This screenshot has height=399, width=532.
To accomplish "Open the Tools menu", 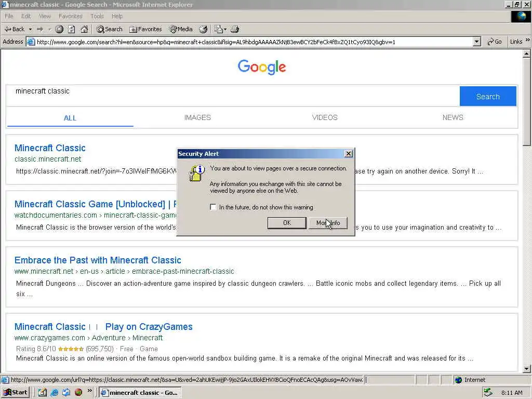I will [x=97, y=16].
